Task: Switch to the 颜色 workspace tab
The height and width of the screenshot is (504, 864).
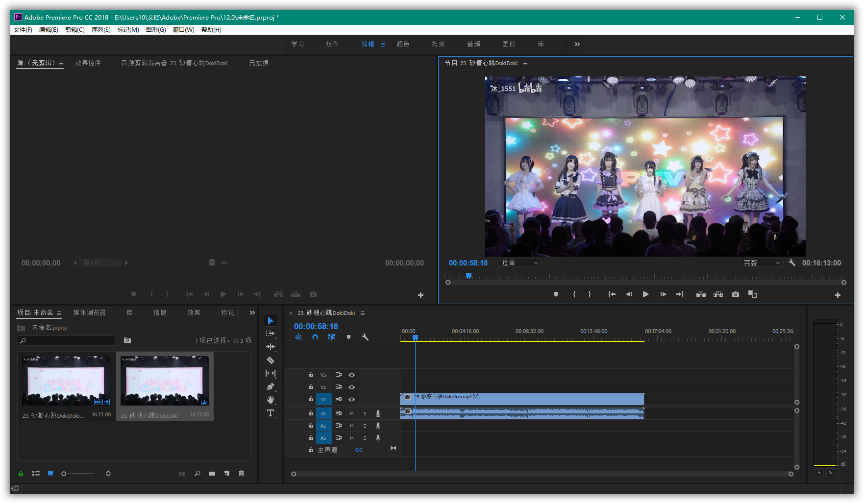Action: pos(403,44)
